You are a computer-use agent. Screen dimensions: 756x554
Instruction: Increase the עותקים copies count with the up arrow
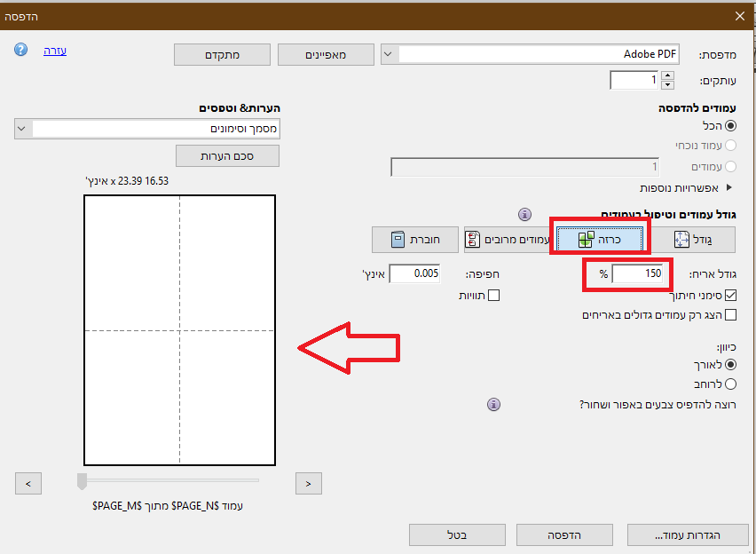(667, 75)
